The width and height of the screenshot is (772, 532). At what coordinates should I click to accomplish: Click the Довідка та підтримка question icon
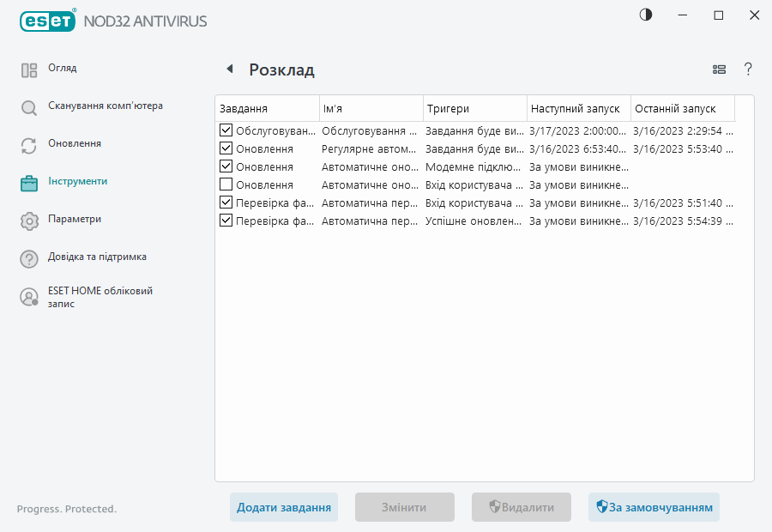(x=28, y=257)
